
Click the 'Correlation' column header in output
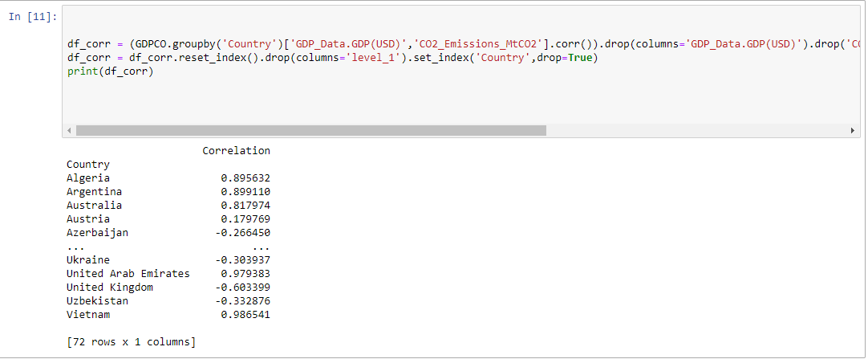pos(237,151)
